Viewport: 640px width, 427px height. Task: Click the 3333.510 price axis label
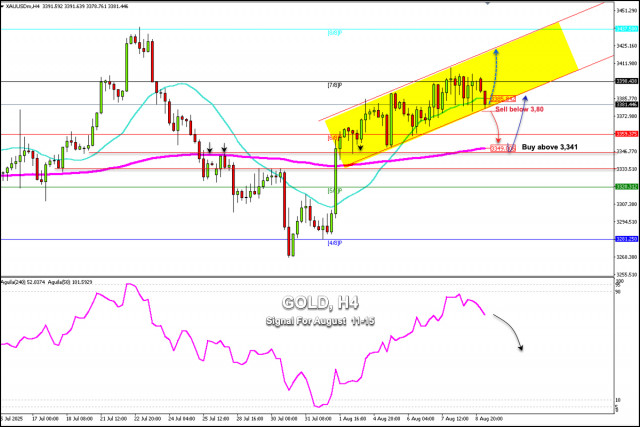coord(627,169)
